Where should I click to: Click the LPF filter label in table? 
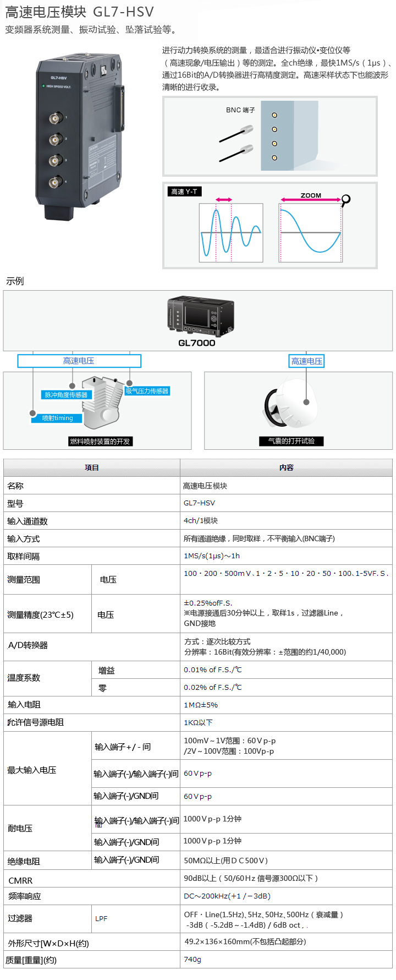tap(101, 918)
